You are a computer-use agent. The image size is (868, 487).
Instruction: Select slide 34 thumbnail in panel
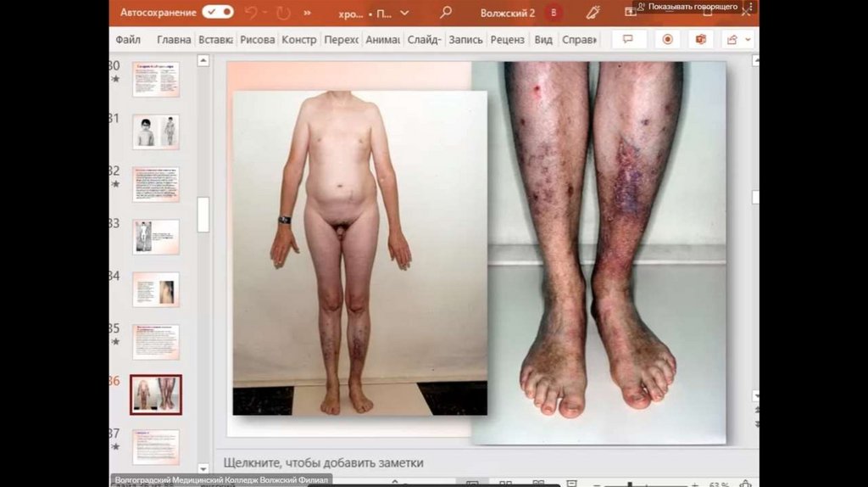[156, 289]
